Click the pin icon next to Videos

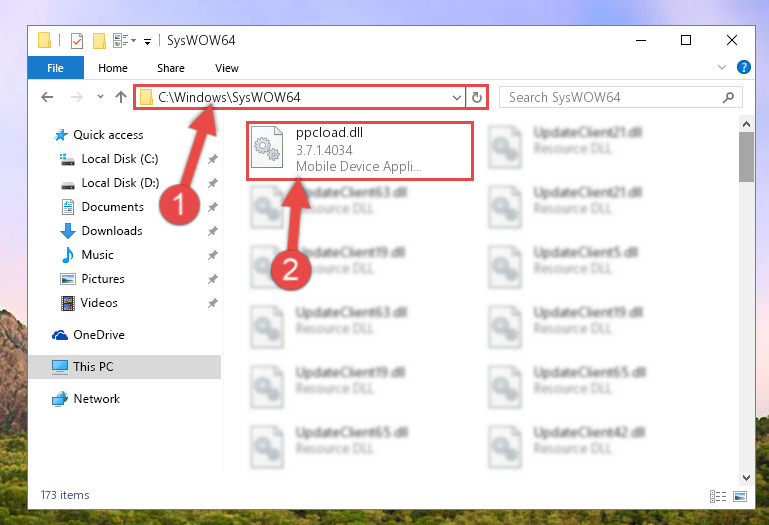pyautogui.click(x=212, y=303)
